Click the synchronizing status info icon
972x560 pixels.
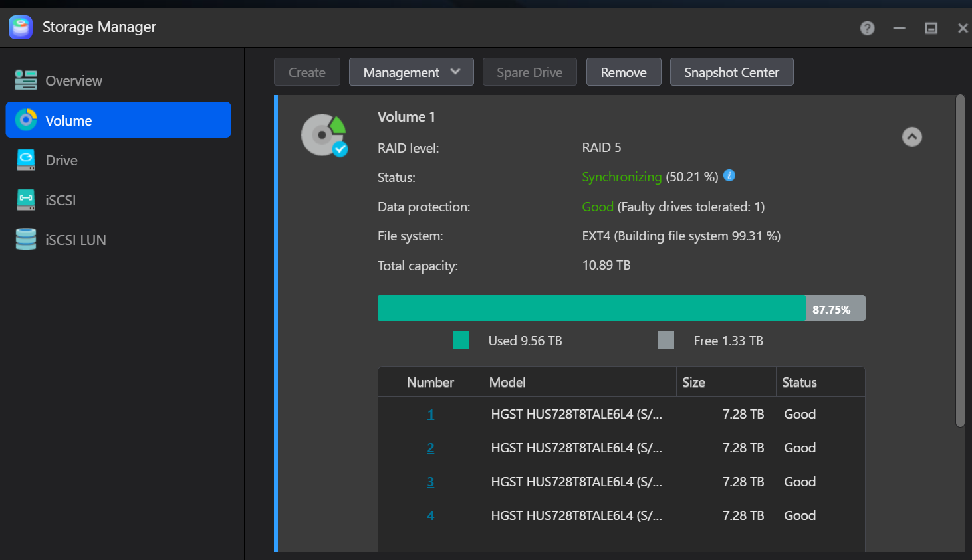[729, 176]
